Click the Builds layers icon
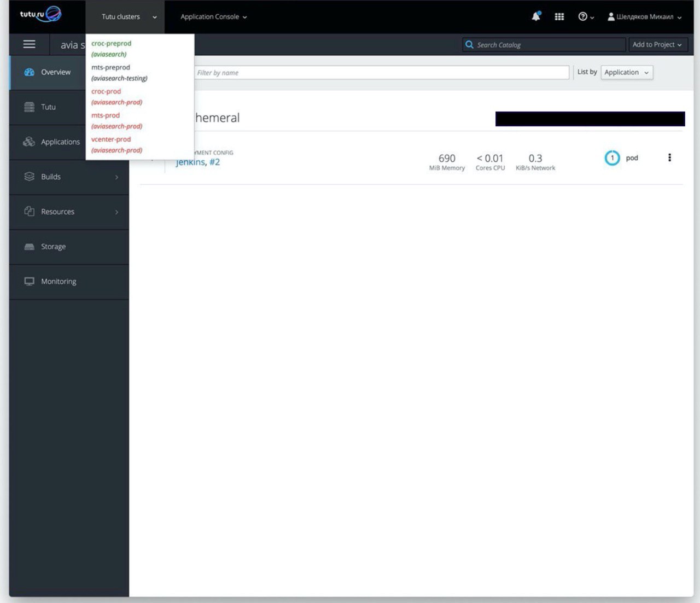 click(x=30, y=177)
